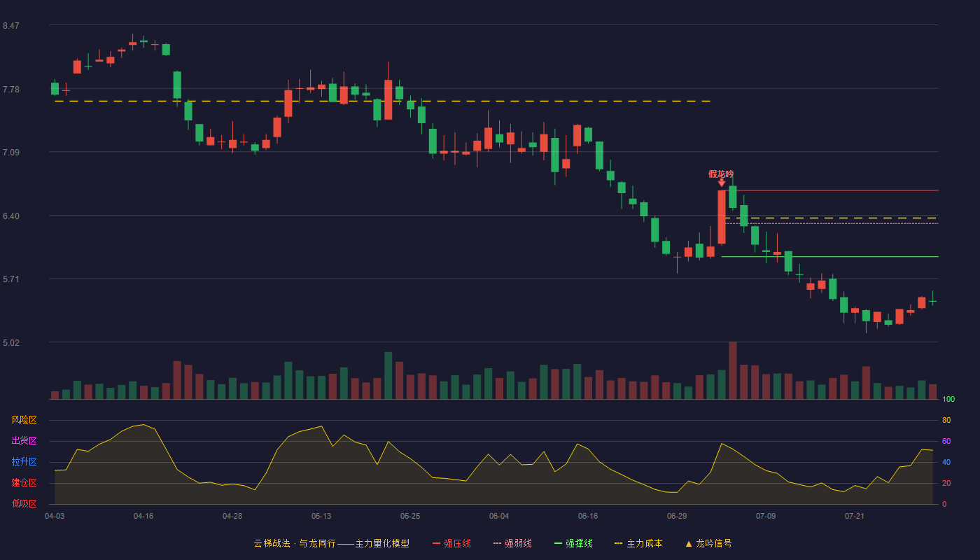
Task: Toggle the 强弱线 legend entry
Action: click(x=512, y=543)
